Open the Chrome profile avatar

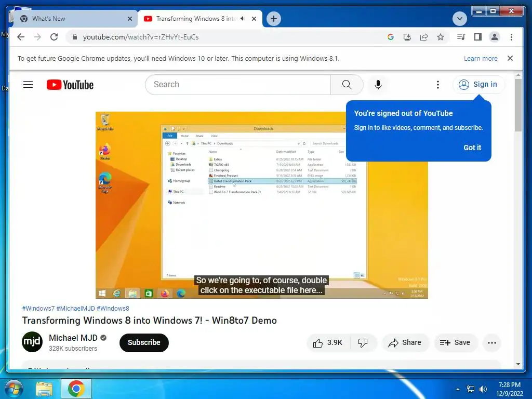point(495,37)
